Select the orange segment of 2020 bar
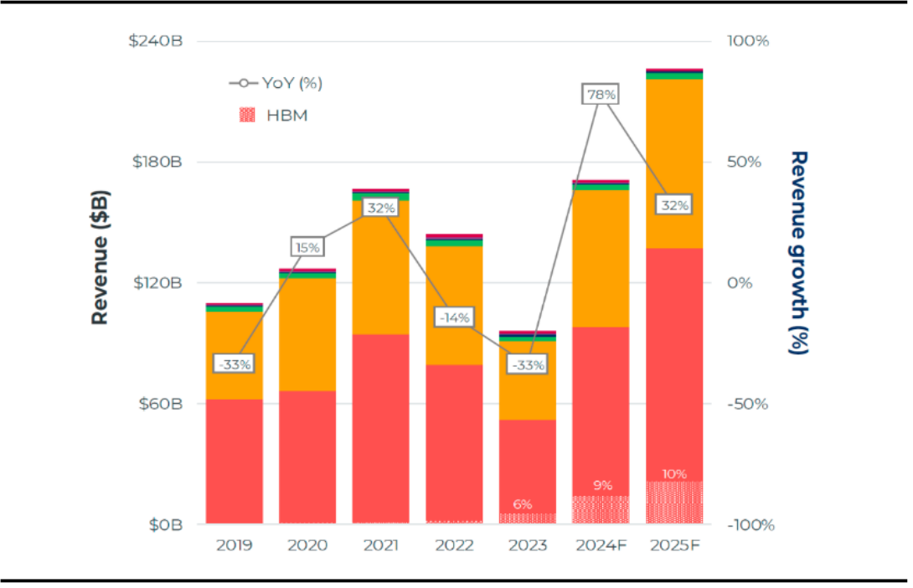Screen dimensions: 913x588 (307, 335)
